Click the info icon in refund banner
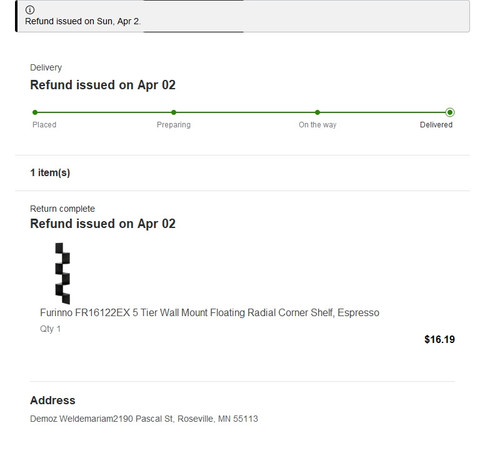The height and width of the screenshot is (466, 500). (x=30, y=10)
